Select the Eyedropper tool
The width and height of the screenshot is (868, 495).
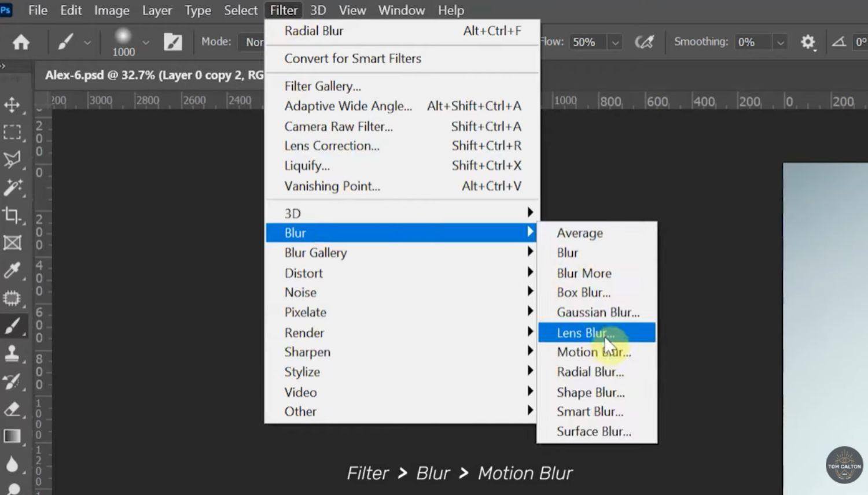[12, 271]
